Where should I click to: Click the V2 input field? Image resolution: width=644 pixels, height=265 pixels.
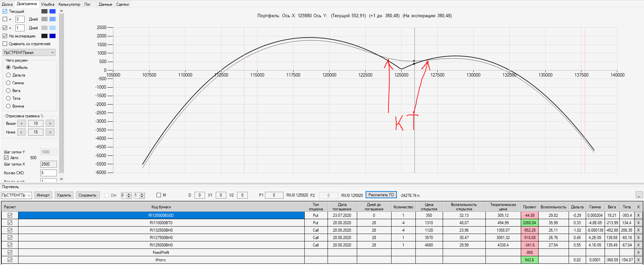tap(242, 195)
